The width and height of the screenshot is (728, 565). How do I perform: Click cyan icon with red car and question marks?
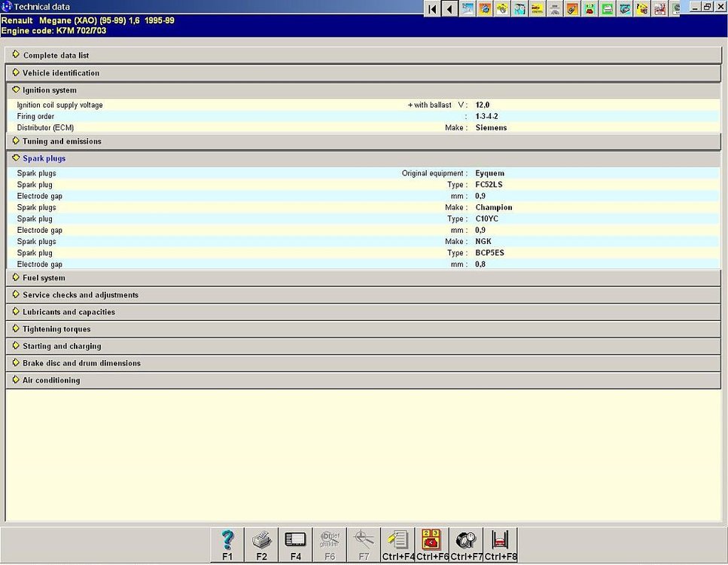pos(589,9)
